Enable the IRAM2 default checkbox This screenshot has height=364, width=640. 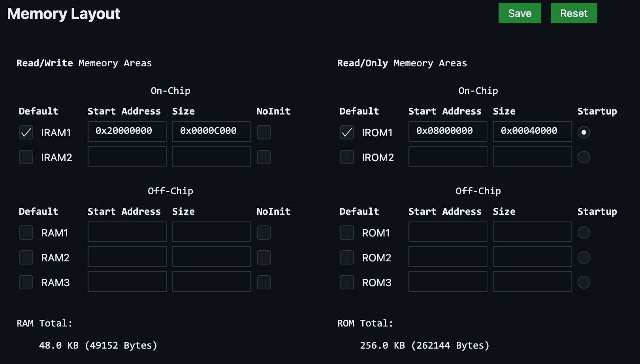(x=26, y=157)
